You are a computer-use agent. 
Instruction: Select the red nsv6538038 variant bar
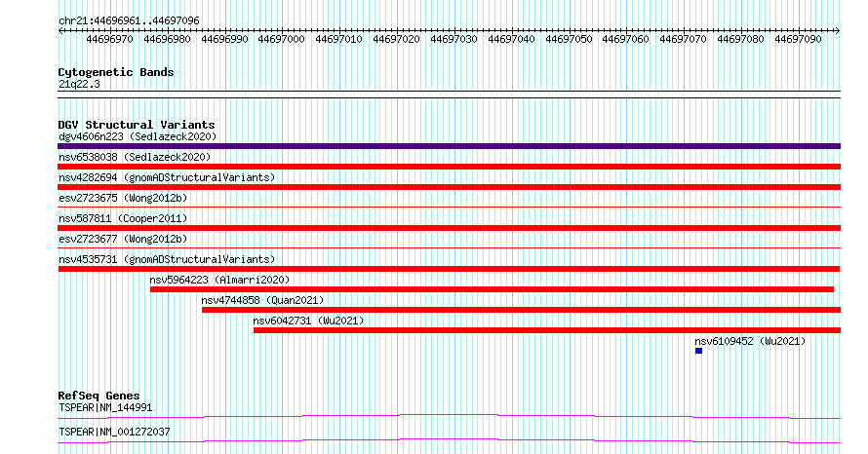449,167
